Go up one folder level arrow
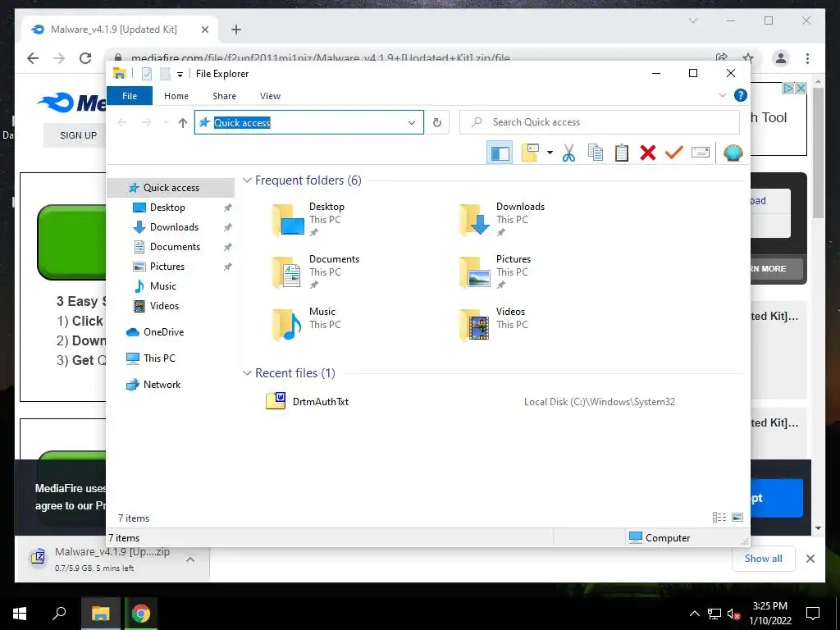This screenshot has height=630, width=840. [x=183, y=123]
